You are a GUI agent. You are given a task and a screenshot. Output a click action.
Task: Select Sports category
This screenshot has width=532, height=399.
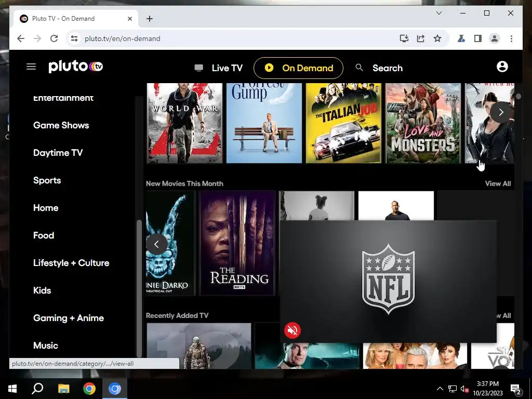point(47,180)
